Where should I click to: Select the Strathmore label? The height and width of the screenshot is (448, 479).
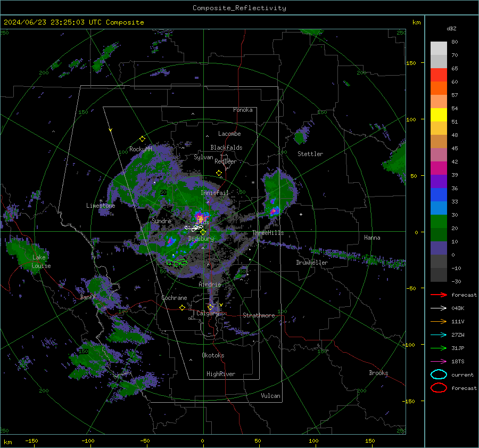(x=259, y=315)
